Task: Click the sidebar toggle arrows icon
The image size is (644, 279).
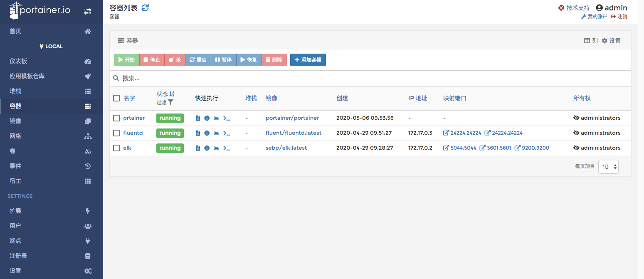Action: click(88, 11)
